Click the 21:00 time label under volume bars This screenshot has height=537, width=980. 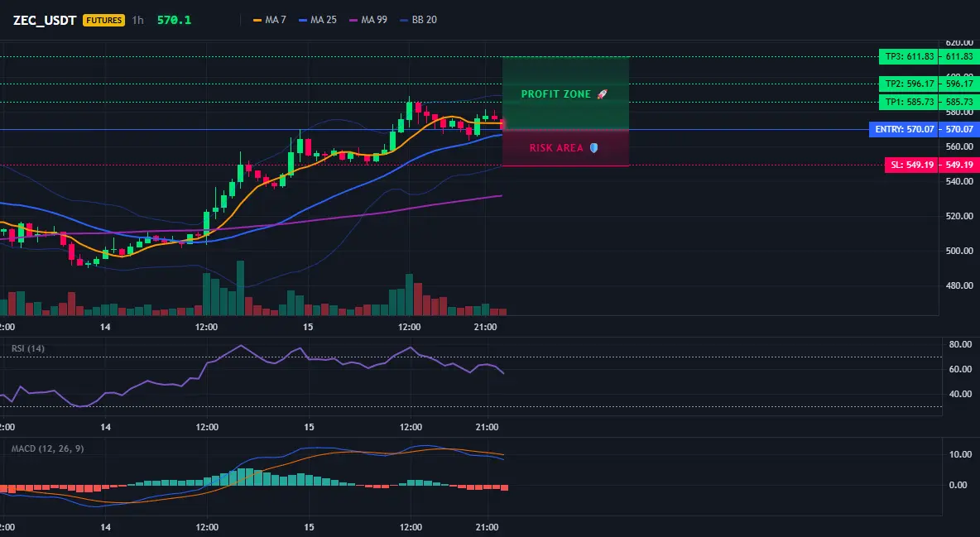point(486,327)
